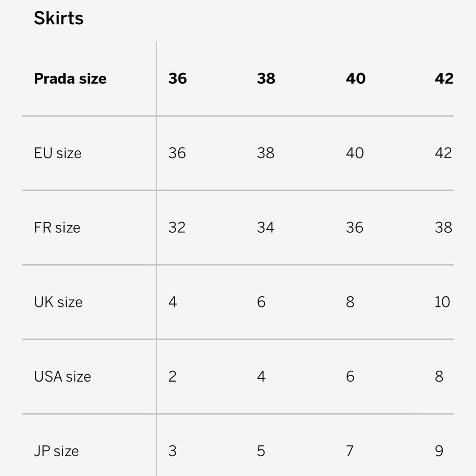476x476 pixels.
Task: Select the Prada size row label
Action: click(x=70, y=79)
